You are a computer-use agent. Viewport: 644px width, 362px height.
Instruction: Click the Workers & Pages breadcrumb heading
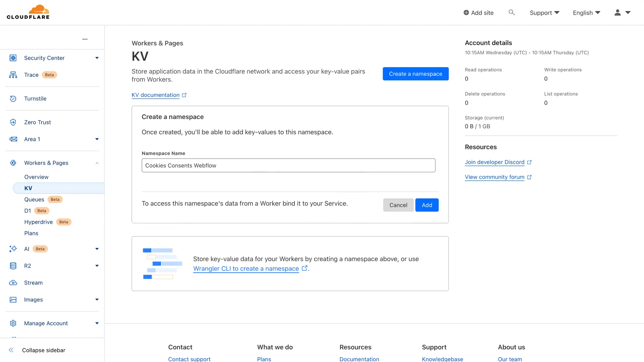157,43
